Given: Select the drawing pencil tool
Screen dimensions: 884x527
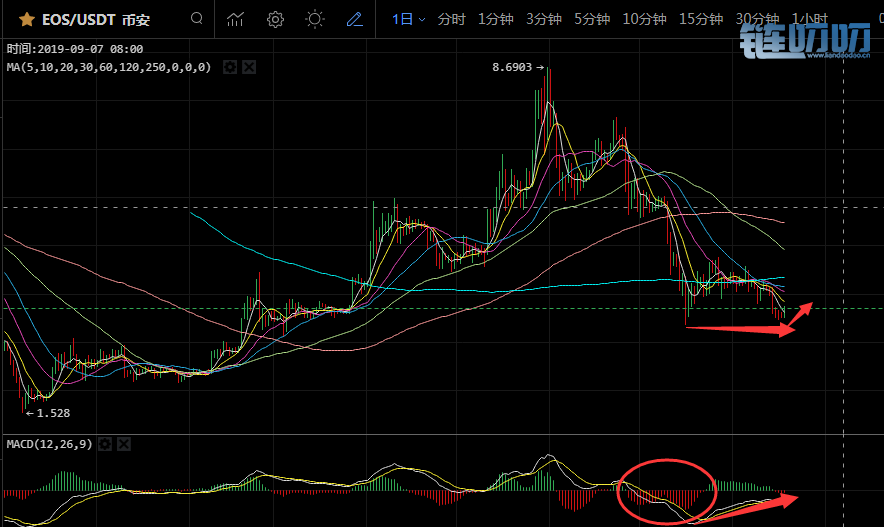Looking at the screenshot, I should [x=354, y=20].
